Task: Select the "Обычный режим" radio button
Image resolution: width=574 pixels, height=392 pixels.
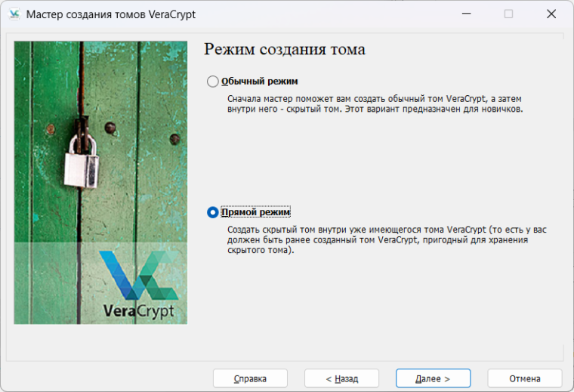Action: 213,82
